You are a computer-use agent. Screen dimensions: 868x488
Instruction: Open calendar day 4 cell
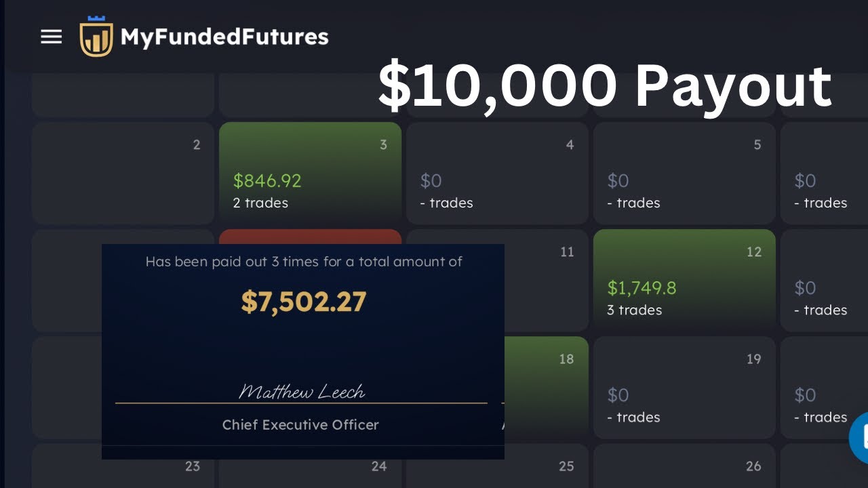coord(497,173)
